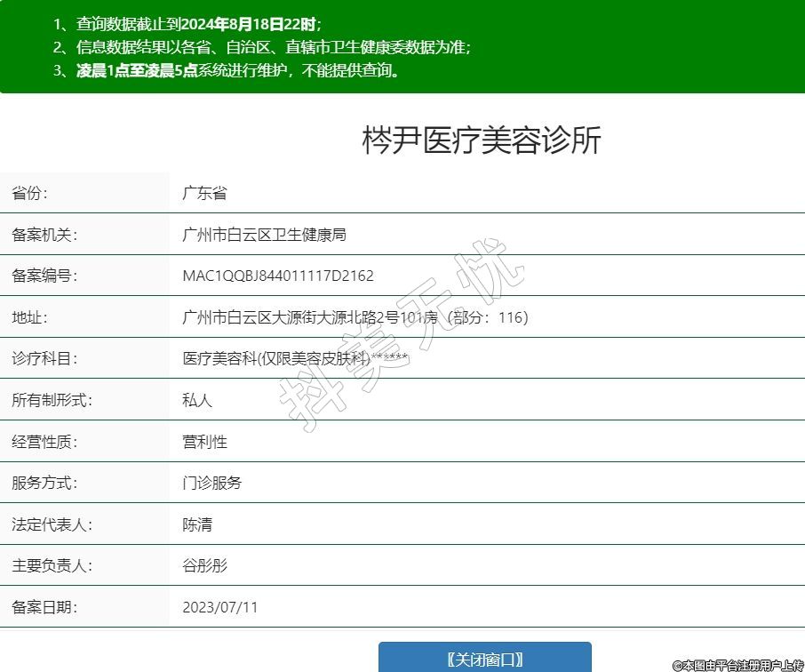Click the filing date 2023/07/11
Image resolution: width=805 pixels, height=672 pixels.
219,607
